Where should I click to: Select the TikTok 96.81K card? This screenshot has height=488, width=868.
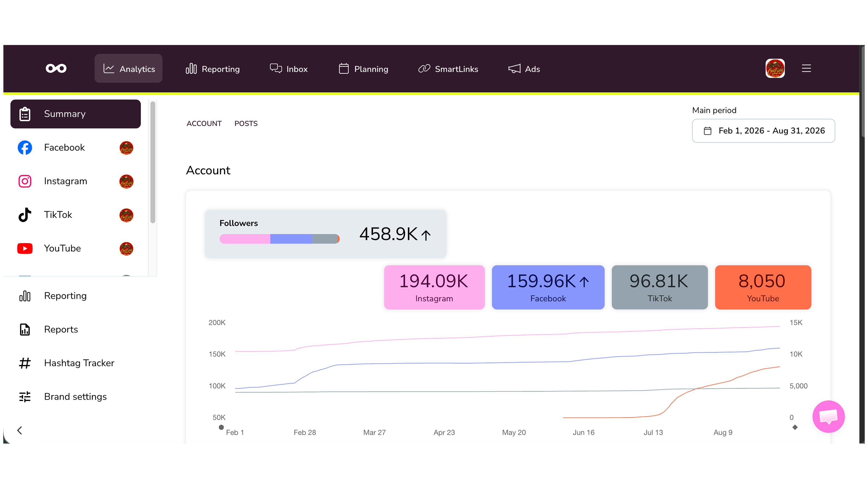coord(660,287)
